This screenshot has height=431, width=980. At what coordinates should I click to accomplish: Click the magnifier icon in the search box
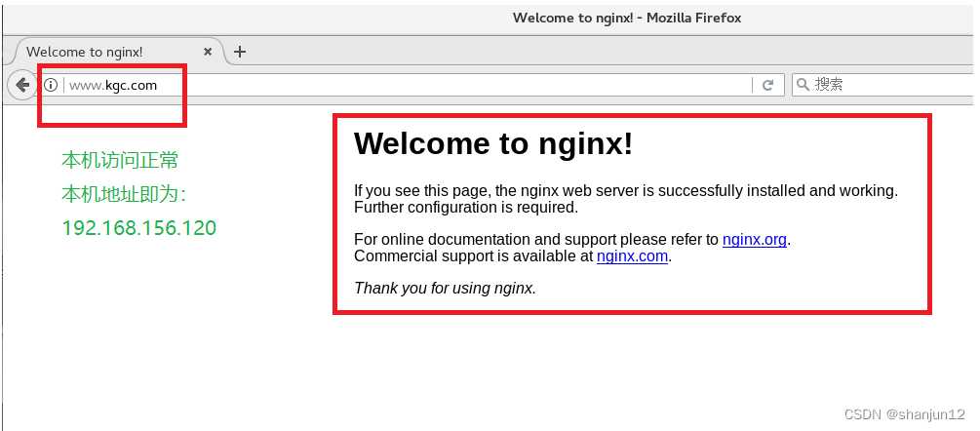tap(804, 84)
